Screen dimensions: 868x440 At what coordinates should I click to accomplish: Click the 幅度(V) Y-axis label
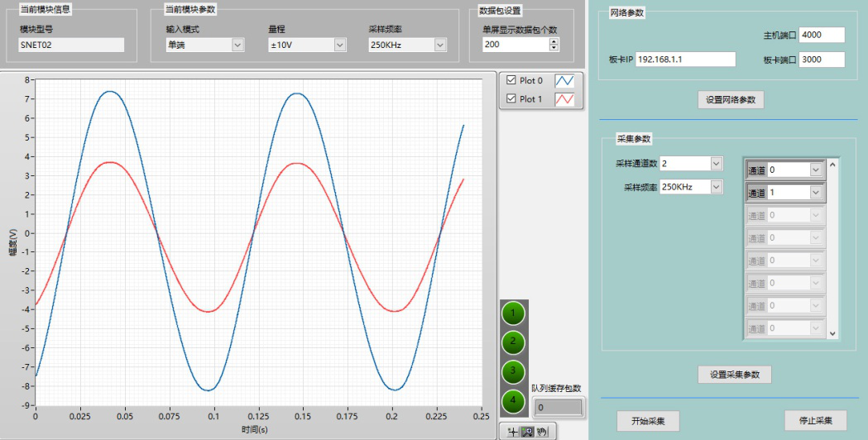tap(12, 242)
